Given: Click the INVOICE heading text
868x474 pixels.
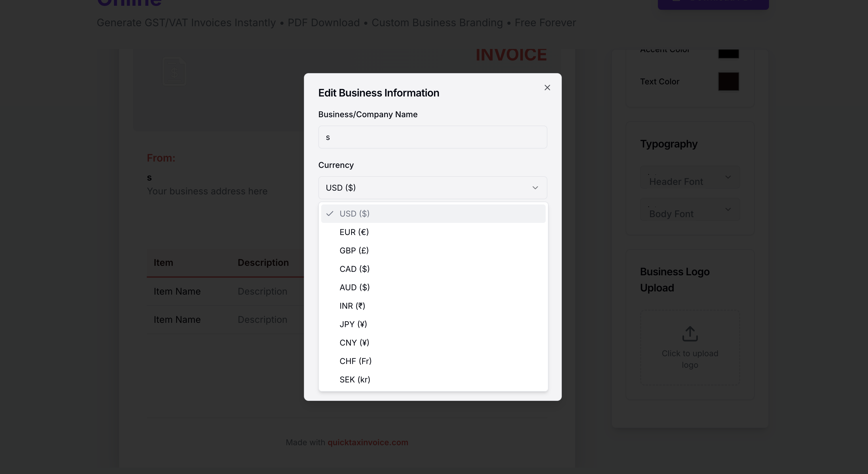Looking at the screenshot, I should pos(511,55).
